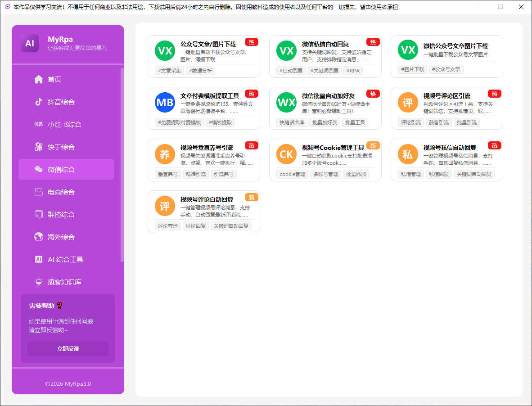The width and height of the screenshot is (532, 406).
Task: Click the AI icon beside AI 综合工具
Action: [x=39, y=259]
